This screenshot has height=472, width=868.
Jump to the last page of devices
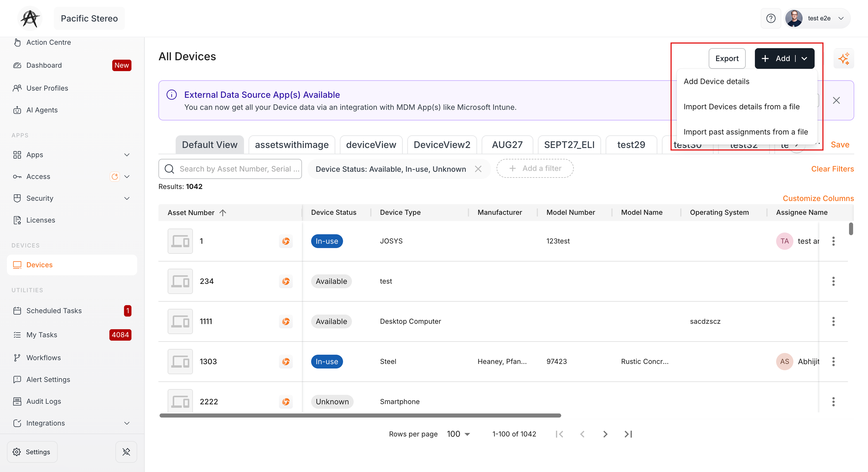628,434
